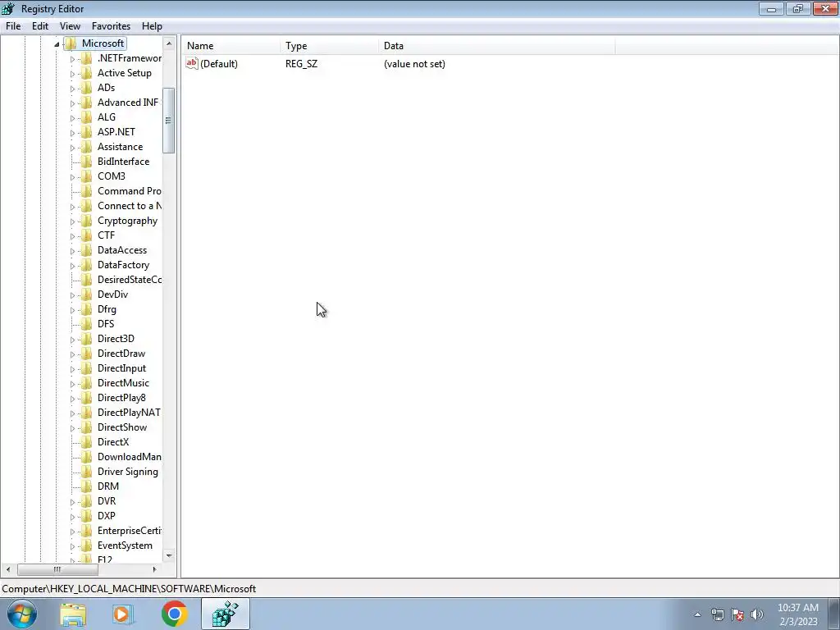
Task: Select the DXP key
Action: (x=106, y=516)
